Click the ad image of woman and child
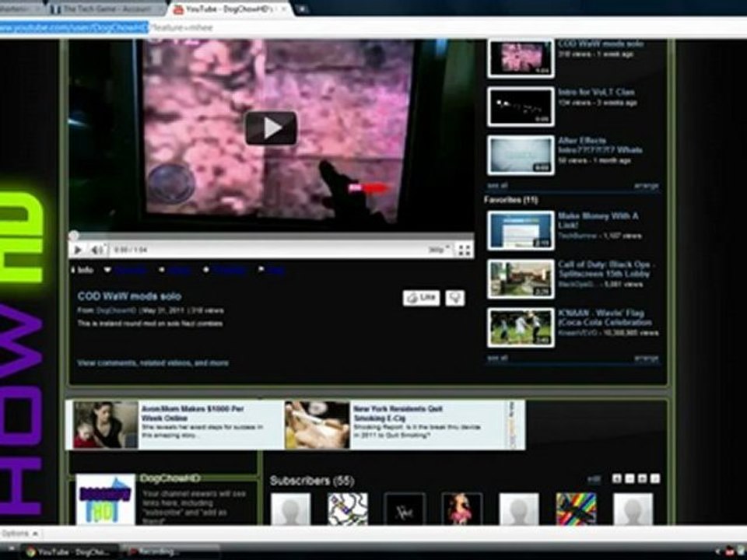This screenshot has height=560, width=747. 106,425
